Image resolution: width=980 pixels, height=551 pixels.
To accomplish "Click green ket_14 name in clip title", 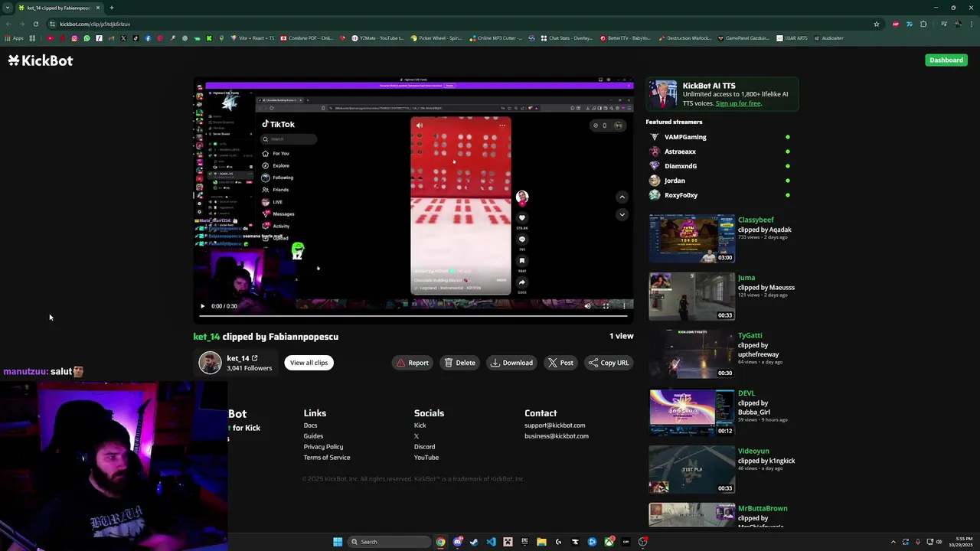I will coord(207,337).
